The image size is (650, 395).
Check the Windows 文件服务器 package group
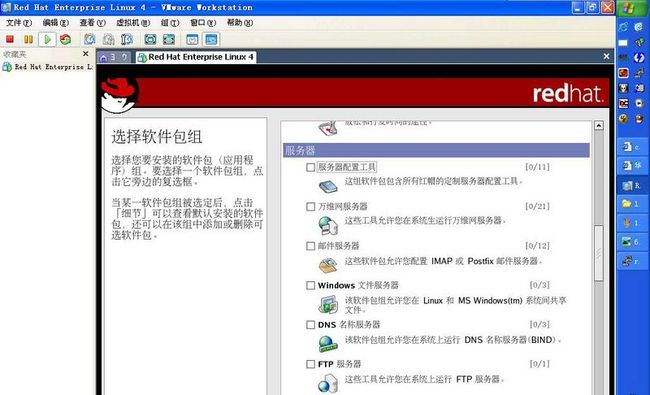coord(310,285)
